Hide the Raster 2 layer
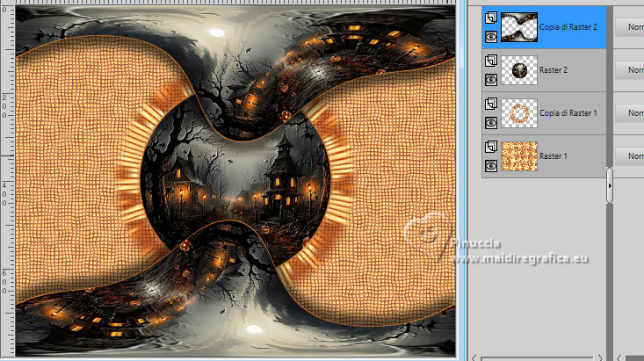 pos(491,80)
